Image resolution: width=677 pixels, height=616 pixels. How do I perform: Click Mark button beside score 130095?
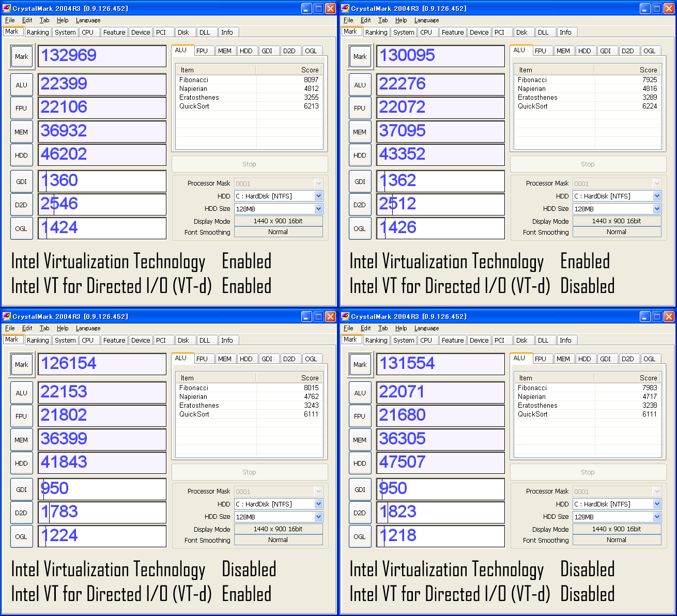[x=360, y=57]
